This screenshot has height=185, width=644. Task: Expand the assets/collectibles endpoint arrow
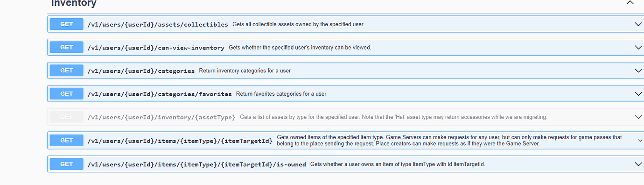[639, 24]
